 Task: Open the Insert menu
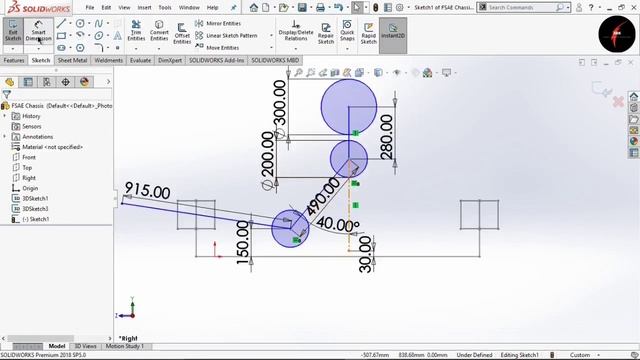click(144, 7)
